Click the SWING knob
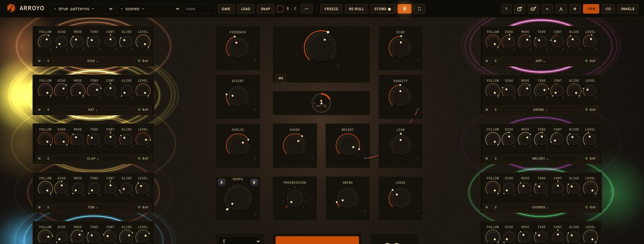This screenshot has height=244, width=644. tap(347, 198)
